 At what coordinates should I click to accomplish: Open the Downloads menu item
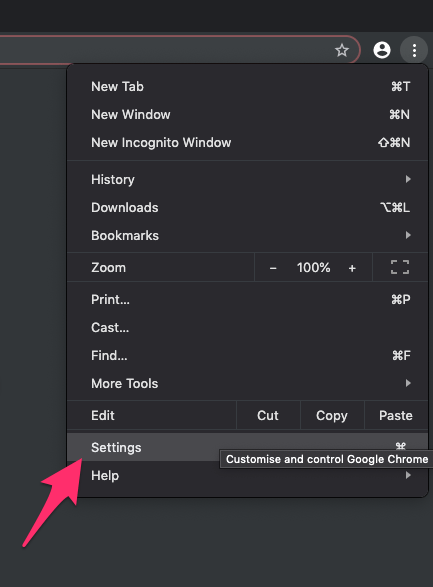click(x=247, y=207)
